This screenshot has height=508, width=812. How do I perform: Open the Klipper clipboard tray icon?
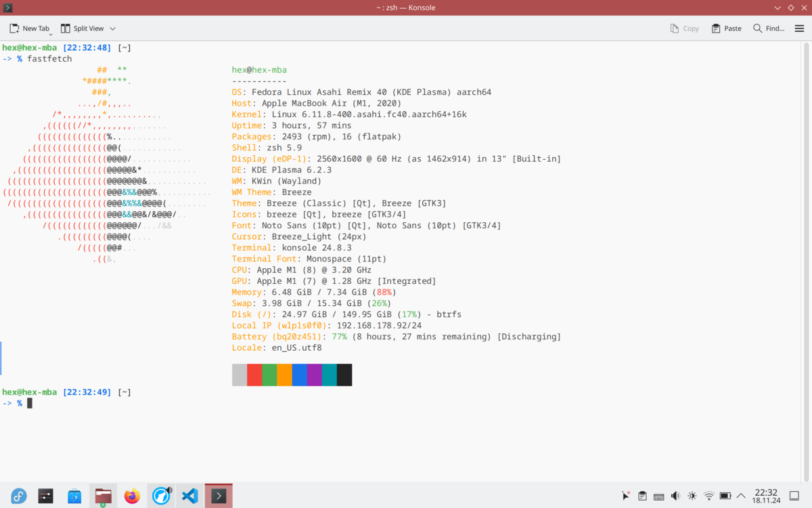tap(642, 496)
